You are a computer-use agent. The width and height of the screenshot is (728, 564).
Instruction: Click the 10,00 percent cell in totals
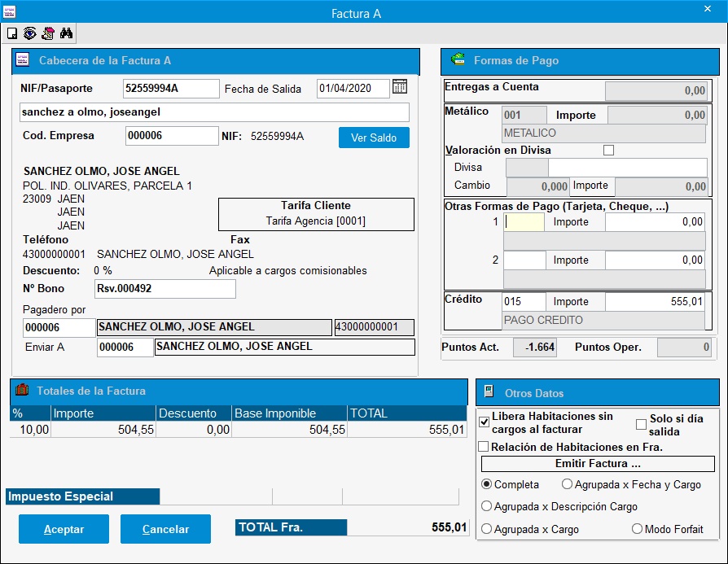tap(30, 430)
